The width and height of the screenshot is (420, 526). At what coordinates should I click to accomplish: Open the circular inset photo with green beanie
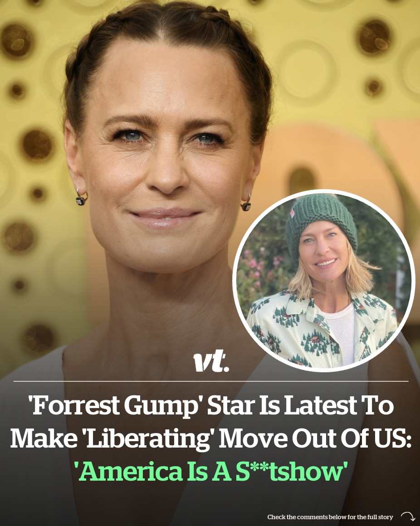point(324,281)
